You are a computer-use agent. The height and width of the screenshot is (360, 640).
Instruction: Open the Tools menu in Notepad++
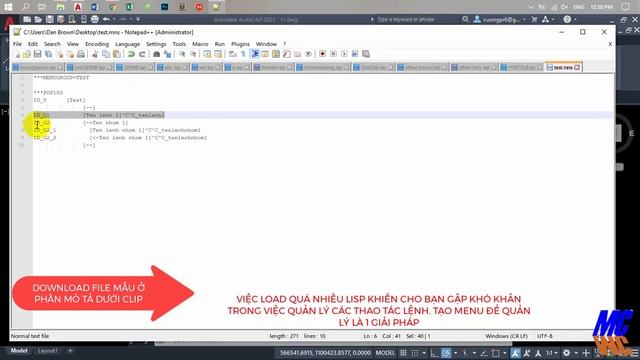(x=179, y=44)
